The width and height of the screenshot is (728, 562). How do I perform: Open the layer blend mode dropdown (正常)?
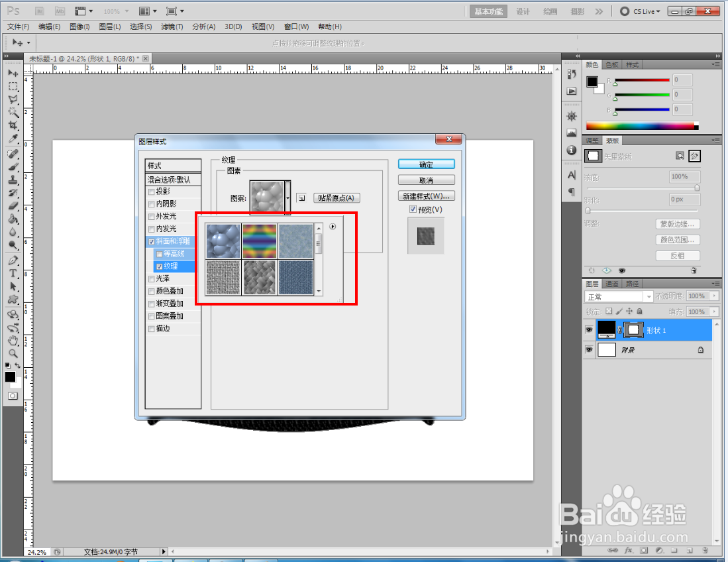tap(619, 296)
